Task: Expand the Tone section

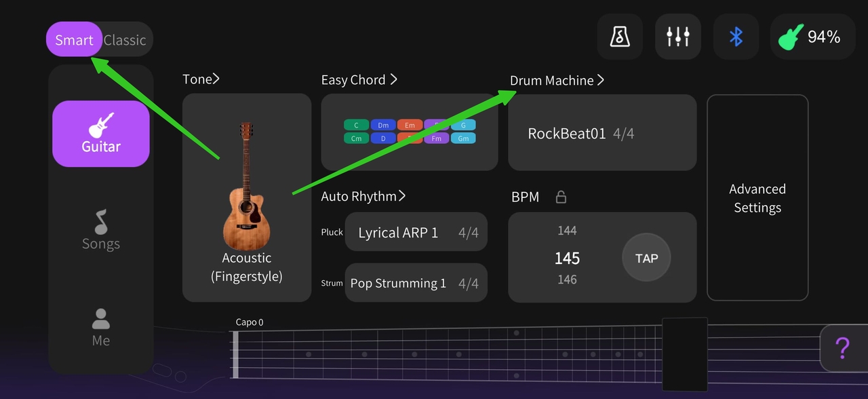Action: coord(201,79)
